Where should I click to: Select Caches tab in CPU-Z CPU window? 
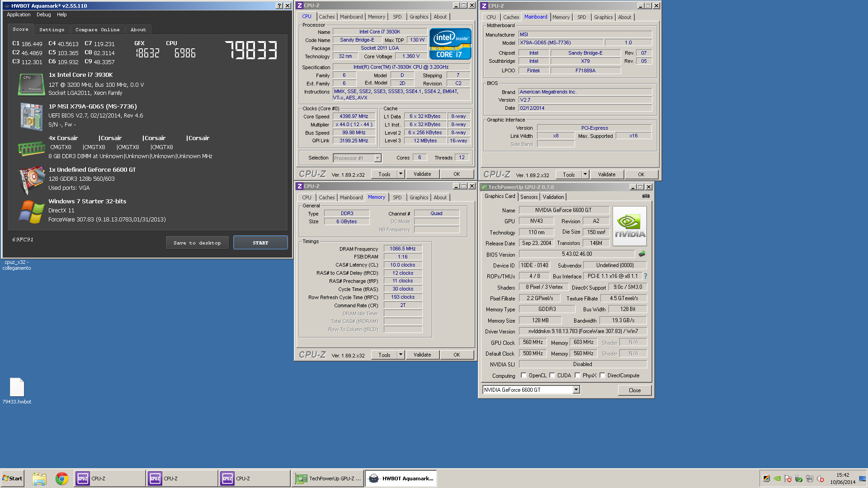click(x=326, y=17)
